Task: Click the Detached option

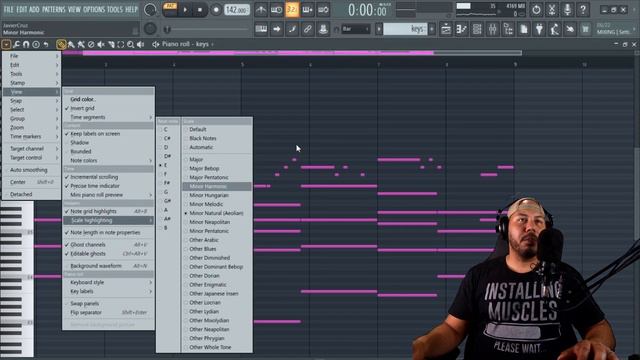Action: point(31,194)
